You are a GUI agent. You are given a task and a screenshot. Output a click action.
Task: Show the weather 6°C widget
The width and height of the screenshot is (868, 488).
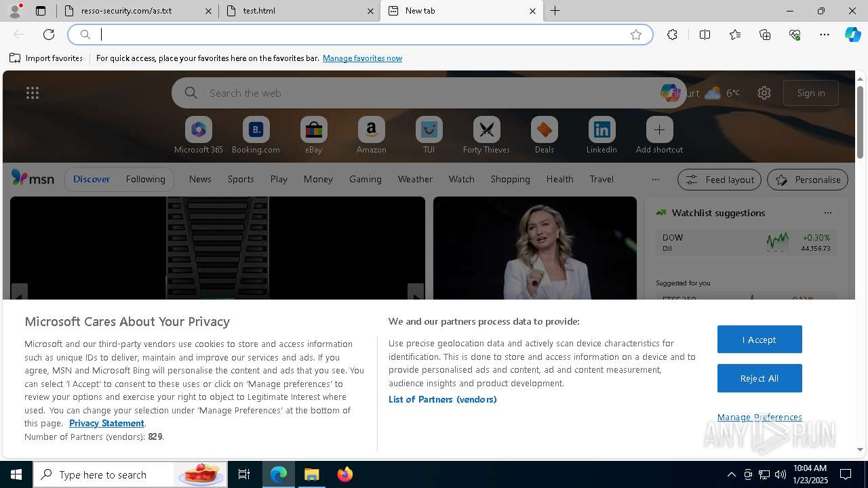[x=722, y=93]
